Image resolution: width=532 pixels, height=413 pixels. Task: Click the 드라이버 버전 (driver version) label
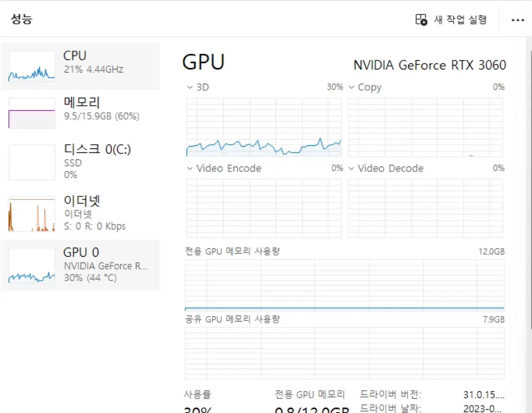tap(391, 394)
